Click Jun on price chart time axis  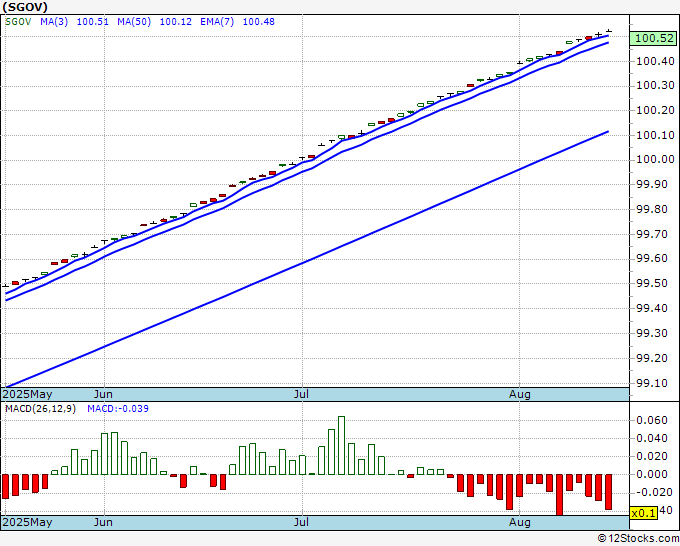coord(103,394)
